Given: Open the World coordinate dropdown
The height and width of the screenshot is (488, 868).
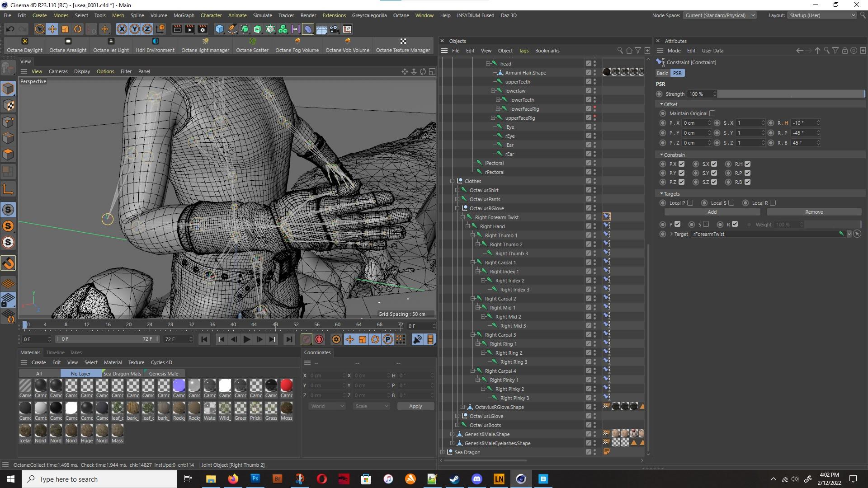Looking at the screenshot, I should pyautogui.click(x=327, y=406).
